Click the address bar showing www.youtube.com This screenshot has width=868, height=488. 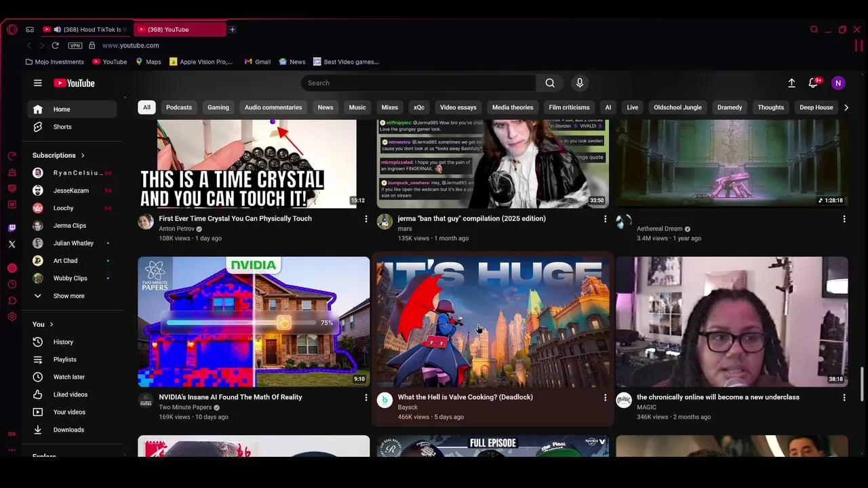(130, 45)
